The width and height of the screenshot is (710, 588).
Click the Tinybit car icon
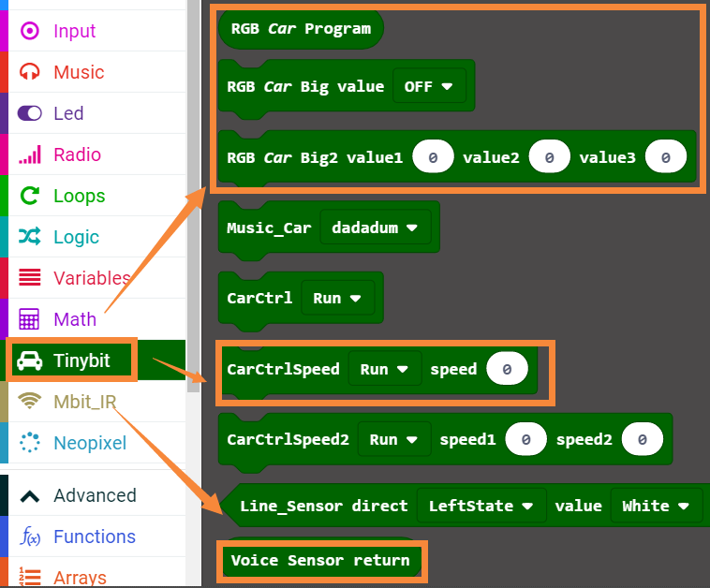tap(30, 360)
